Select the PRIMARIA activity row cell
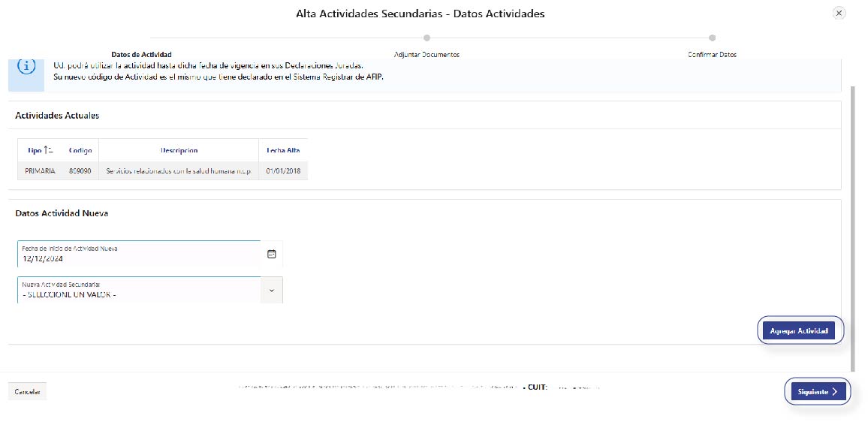The height and width of the screenshot is (422, 868). point(40,171)
